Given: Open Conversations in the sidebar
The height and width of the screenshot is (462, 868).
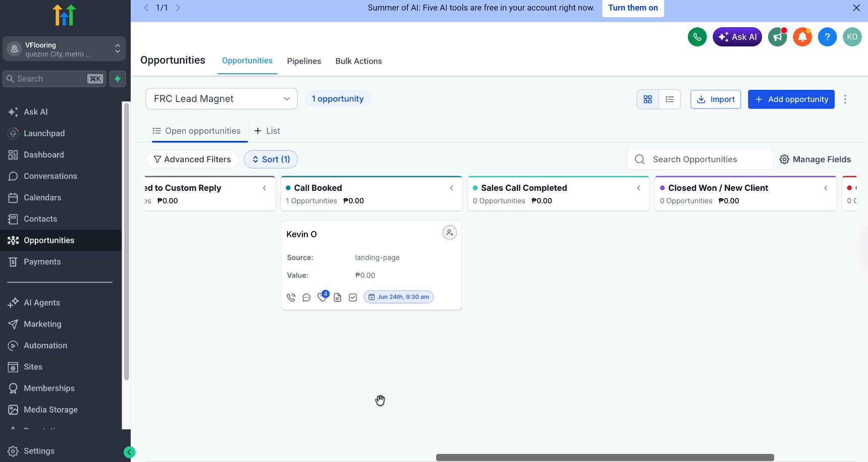Looking at the screenshot, I should tap(50, 176).
